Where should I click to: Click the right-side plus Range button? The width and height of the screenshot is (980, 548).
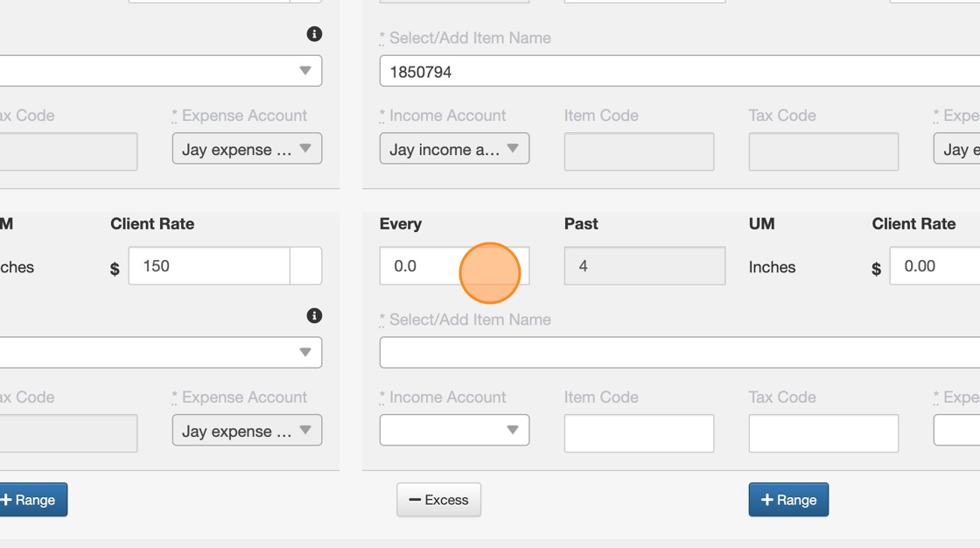pyautogui.click(x=788, y=500)
